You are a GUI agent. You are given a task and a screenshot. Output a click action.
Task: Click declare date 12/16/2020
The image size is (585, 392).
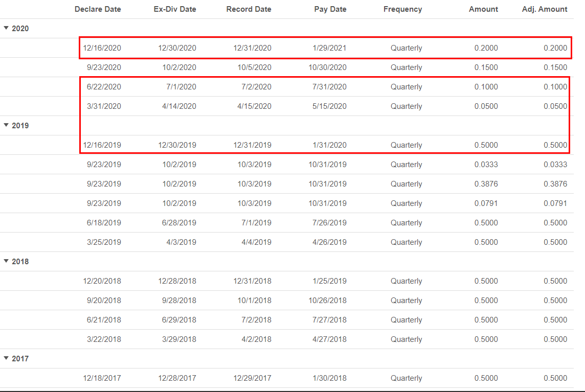pos(102,48)
